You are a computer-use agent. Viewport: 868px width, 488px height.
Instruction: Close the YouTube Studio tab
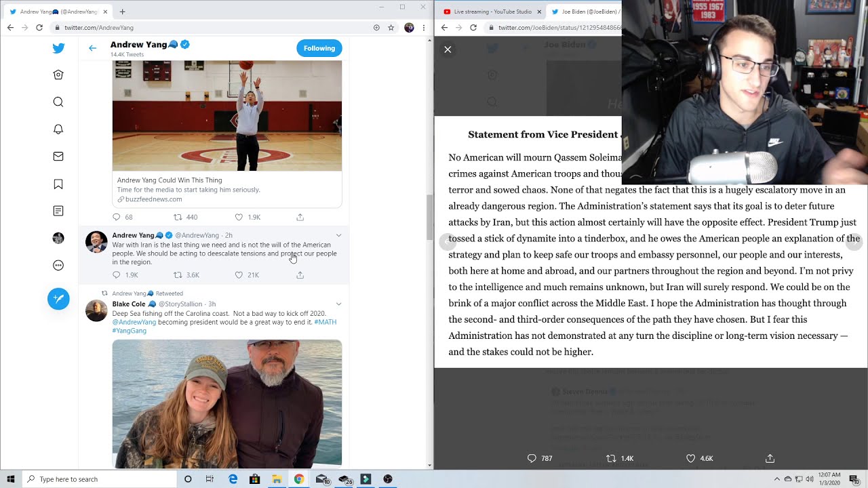(540, 12)
